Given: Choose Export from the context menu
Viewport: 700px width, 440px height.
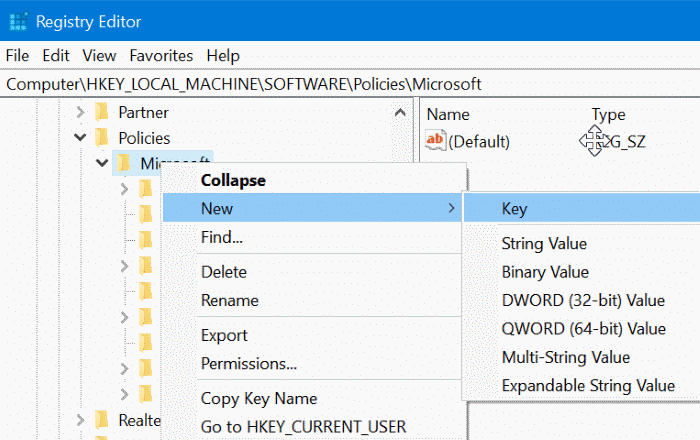Looking at the screenshot, I should tap(224, 335).
